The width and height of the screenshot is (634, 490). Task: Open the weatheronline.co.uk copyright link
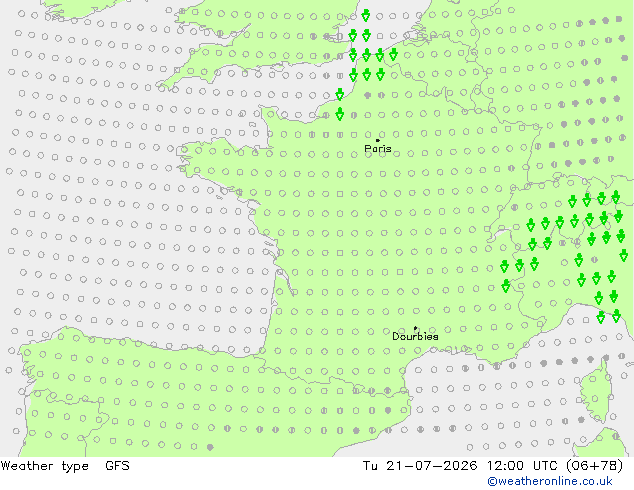pos(550,481)
